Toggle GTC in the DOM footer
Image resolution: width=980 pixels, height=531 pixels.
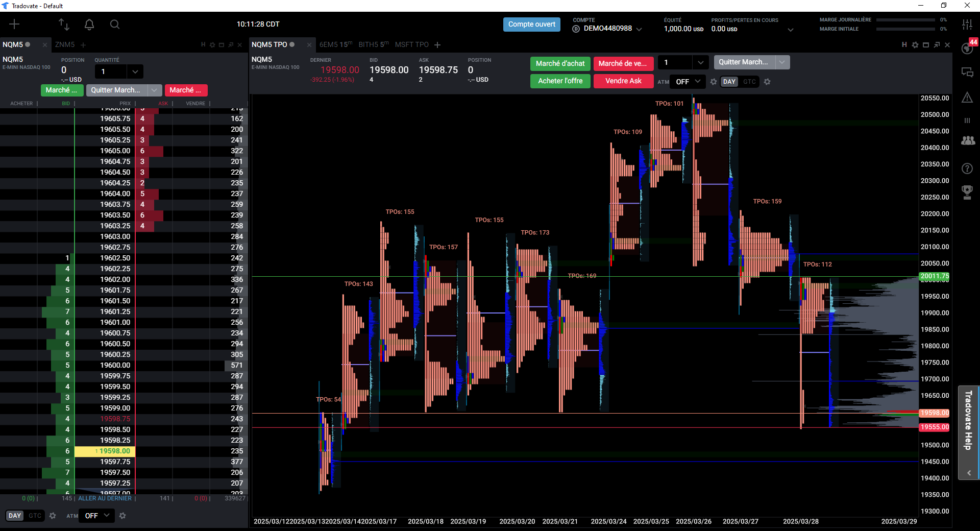(x=35, y=516)
